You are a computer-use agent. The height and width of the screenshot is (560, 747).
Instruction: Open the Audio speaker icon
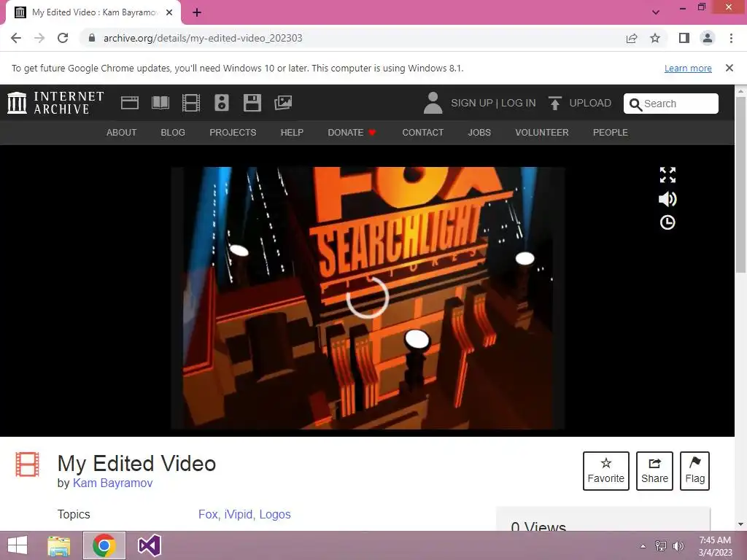click(x=222, y=103)
